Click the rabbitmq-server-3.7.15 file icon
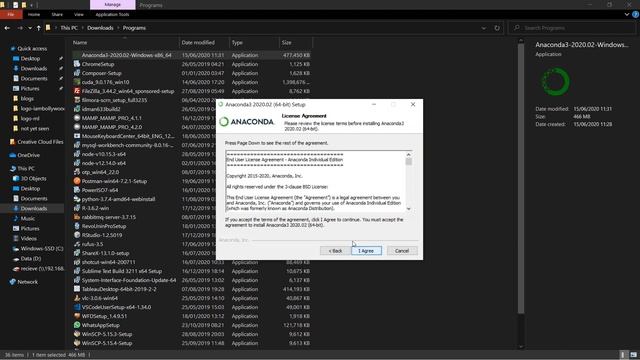 [77, 217]
